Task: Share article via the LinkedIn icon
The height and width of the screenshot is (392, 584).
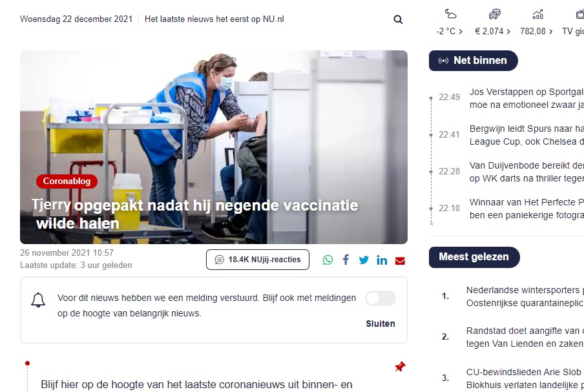Action: (382, 260)
